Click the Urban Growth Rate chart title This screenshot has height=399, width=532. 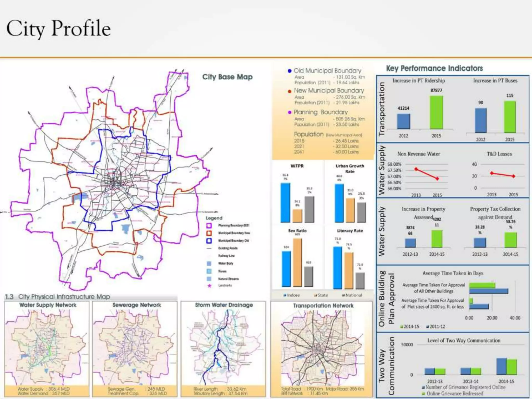coord(350,169)
